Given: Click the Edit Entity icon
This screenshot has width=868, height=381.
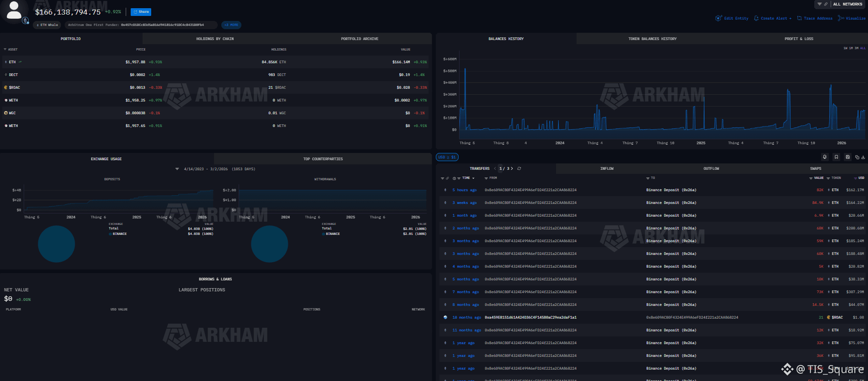Looking at the screenshot, I should tap(718, 18).
